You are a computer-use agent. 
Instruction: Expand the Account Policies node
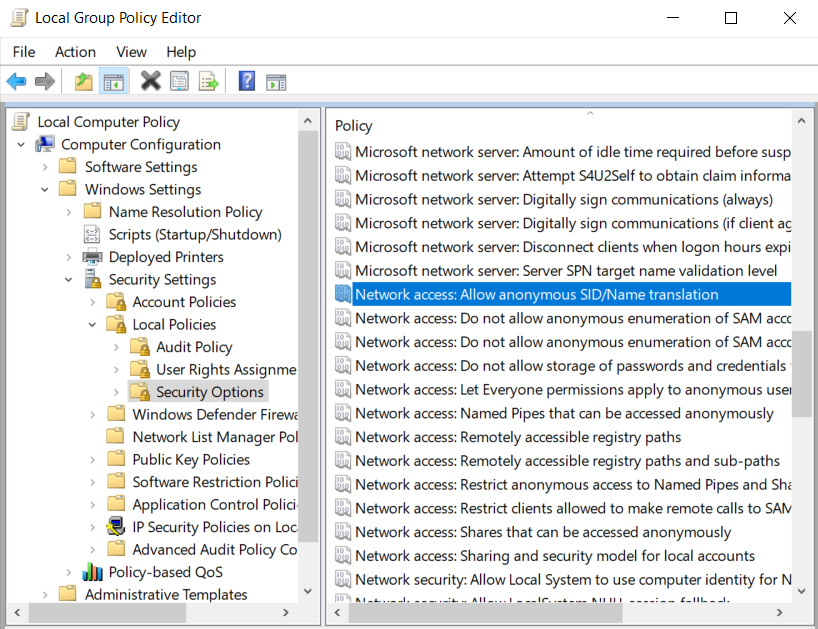92,301
